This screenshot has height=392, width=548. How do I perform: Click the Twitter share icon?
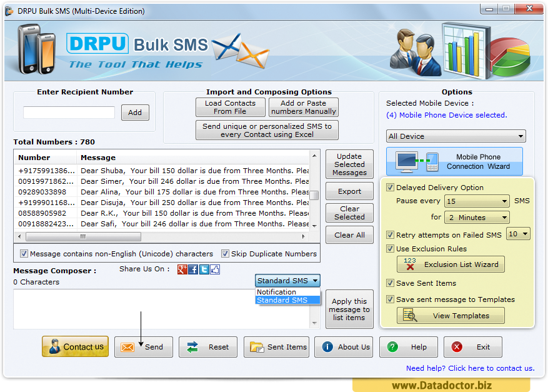(204, 269)
